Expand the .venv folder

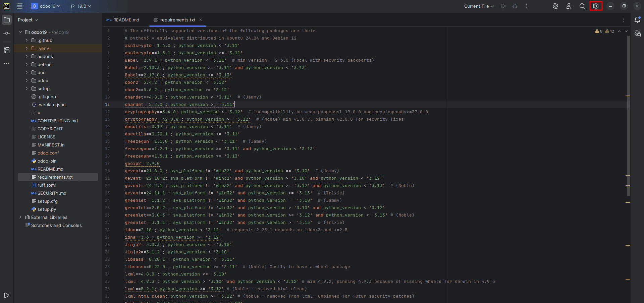pos(27,48)
